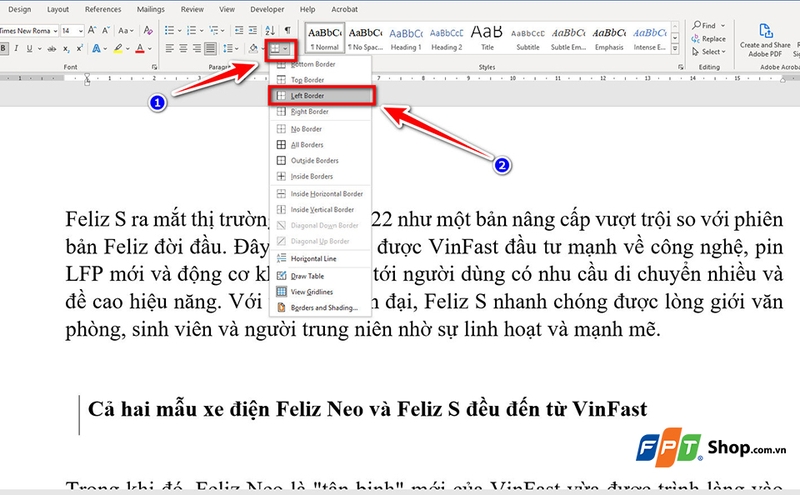Switch to References tab
The image size is (800, 495).
103,9
